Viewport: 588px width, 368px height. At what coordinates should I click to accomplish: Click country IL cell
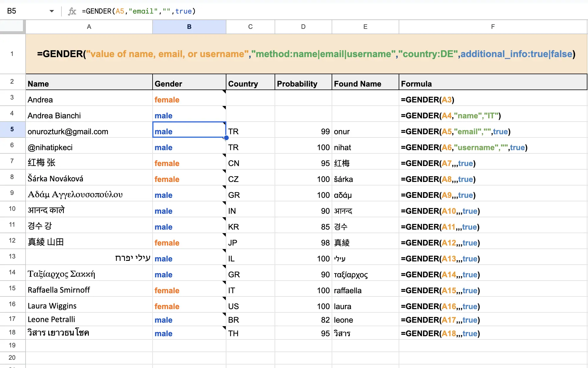(250, 257)
